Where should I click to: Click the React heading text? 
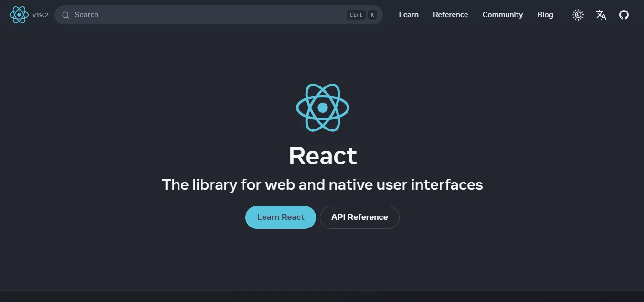point(322,155)
